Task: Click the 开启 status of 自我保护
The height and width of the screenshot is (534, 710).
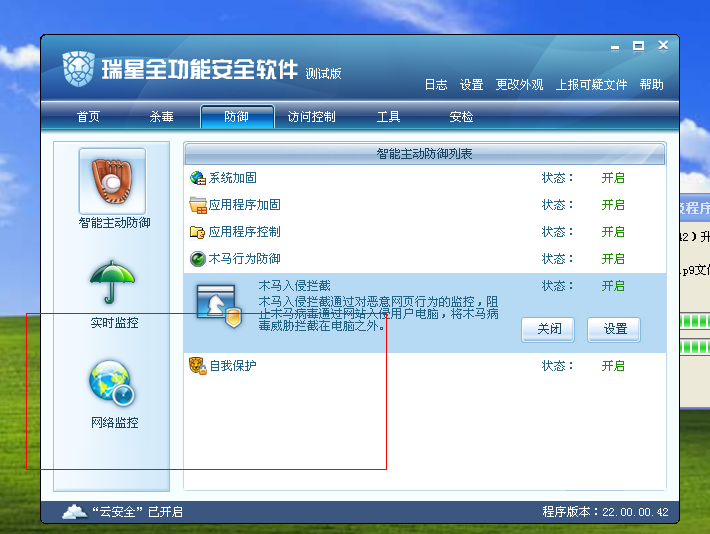Action: point(613,366)
